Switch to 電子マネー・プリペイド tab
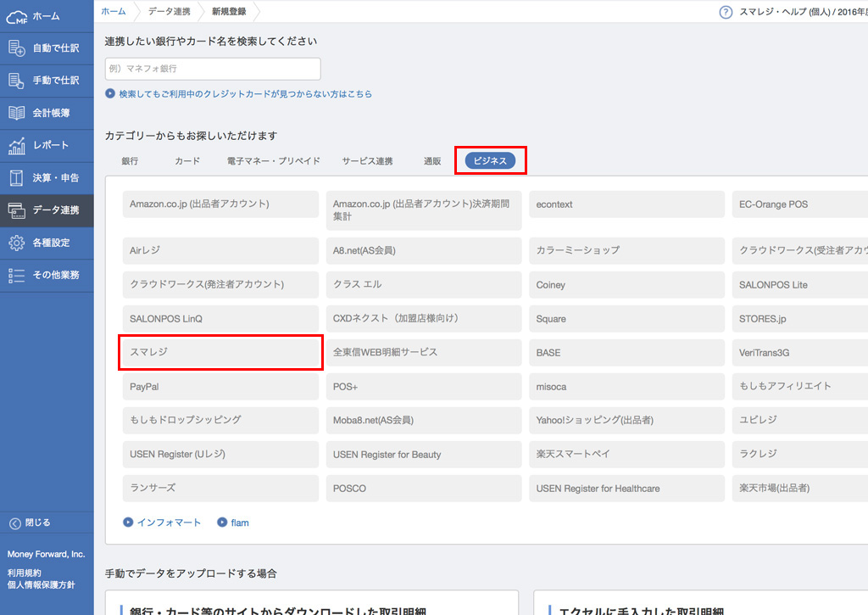This screenshot has width=868, height=615. pos(274,161)
